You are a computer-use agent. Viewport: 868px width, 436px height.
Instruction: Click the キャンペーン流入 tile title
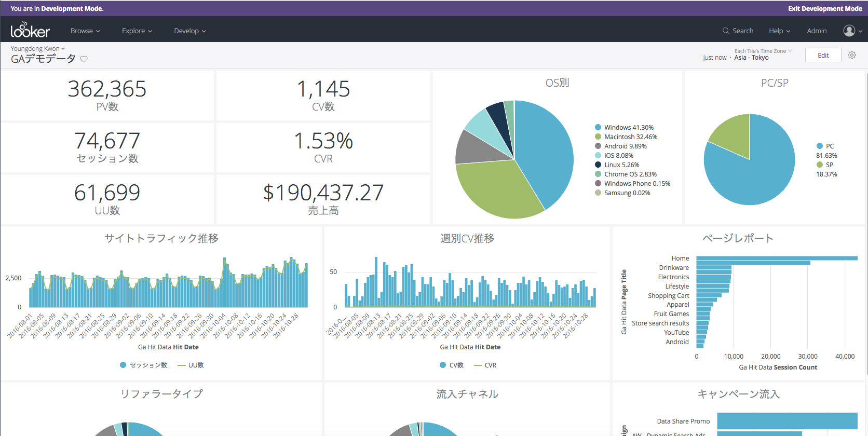pos(738,393)
